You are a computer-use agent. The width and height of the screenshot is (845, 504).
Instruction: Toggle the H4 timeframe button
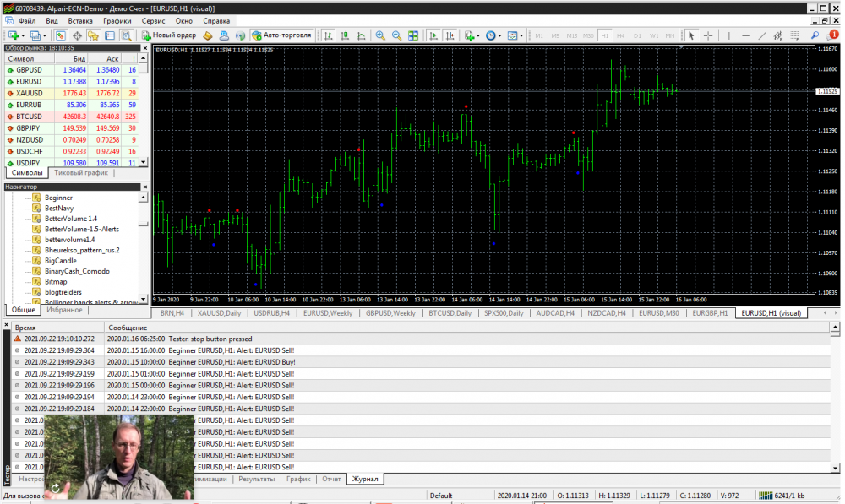[622, 35]
